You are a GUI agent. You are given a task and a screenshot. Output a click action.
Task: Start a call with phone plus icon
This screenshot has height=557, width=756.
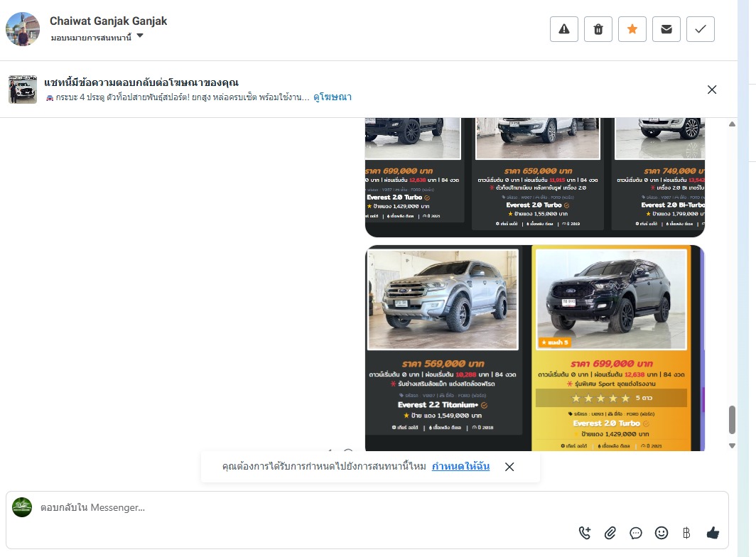[x=585, y=533]
